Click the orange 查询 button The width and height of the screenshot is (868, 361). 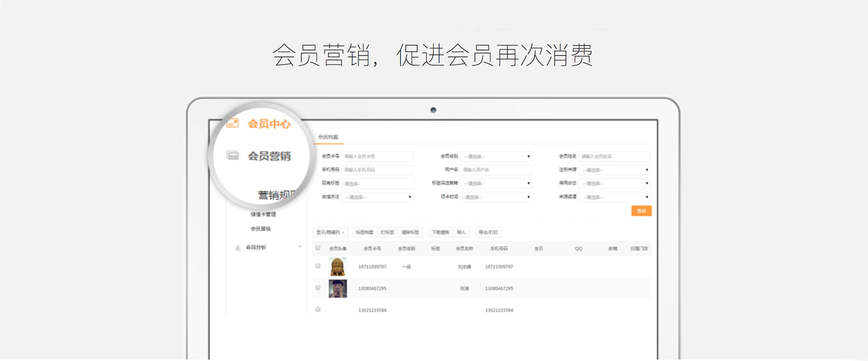point(641,211)
